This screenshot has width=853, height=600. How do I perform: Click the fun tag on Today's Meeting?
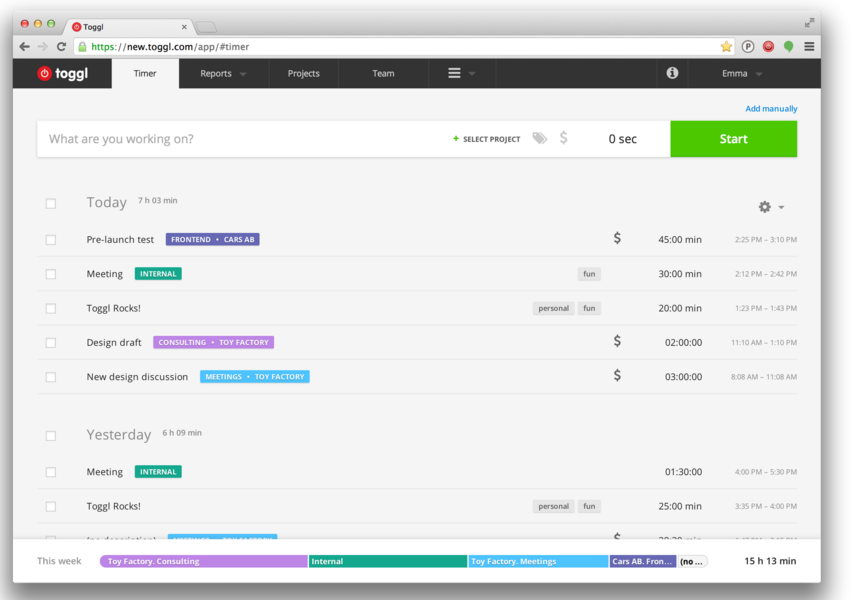click(589, 274)
